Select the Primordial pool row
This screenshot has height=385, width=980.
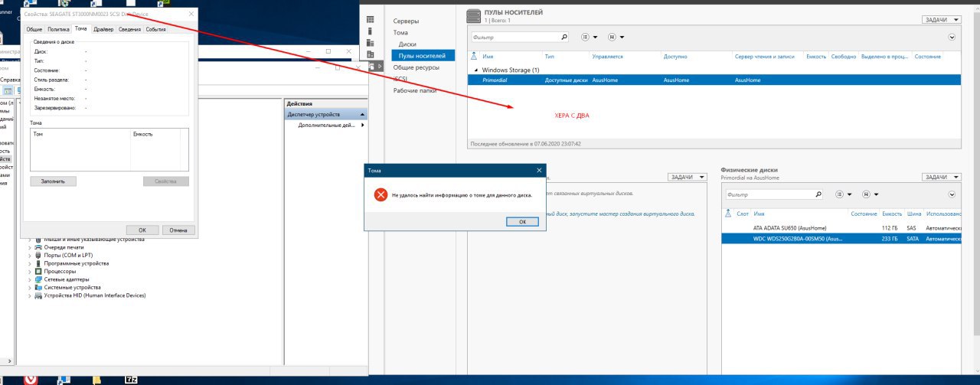(714, 80)
